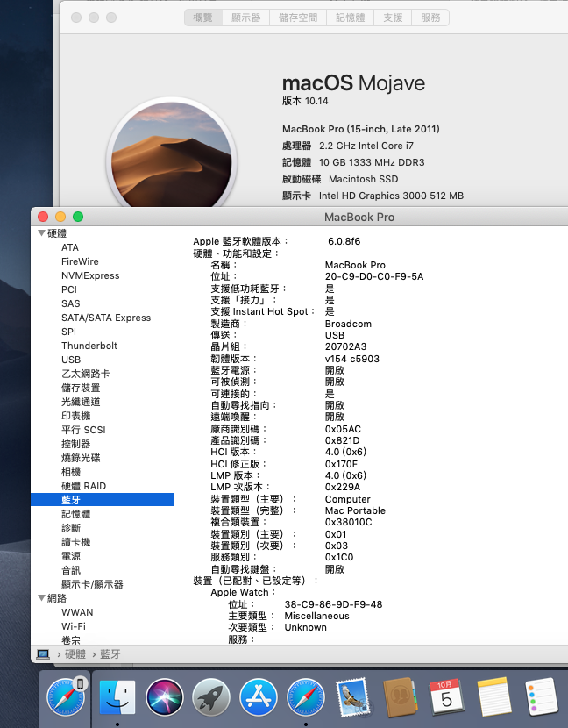
Task: Select 相機 in the sidebar
Action: point(71,472)
